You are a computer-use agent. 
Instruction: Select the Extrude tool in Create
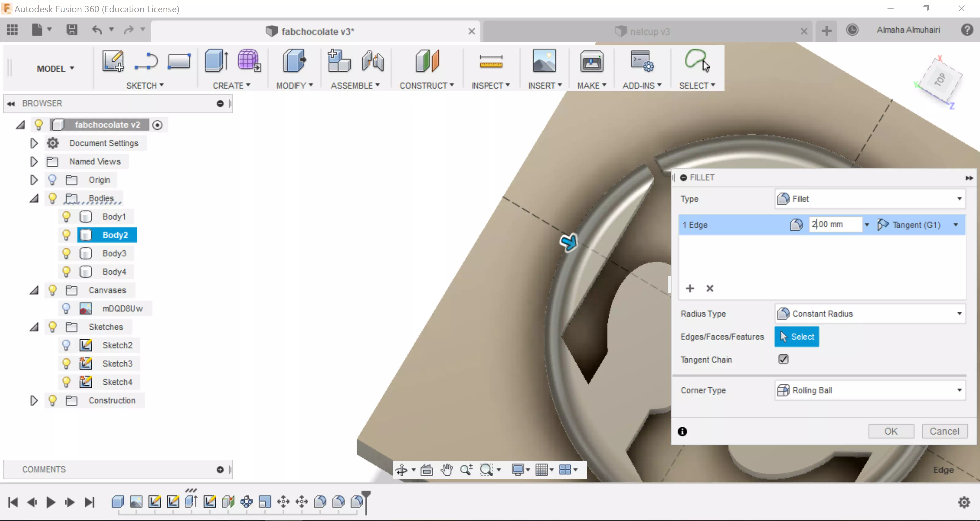pyautogui.click(x=216, y=61)
